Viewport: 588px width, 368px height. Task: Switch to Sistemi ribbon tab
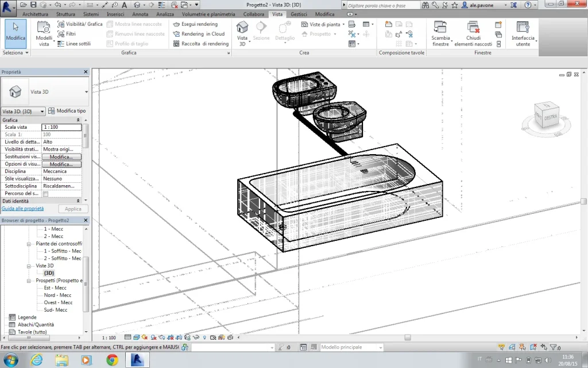point(91,14)
